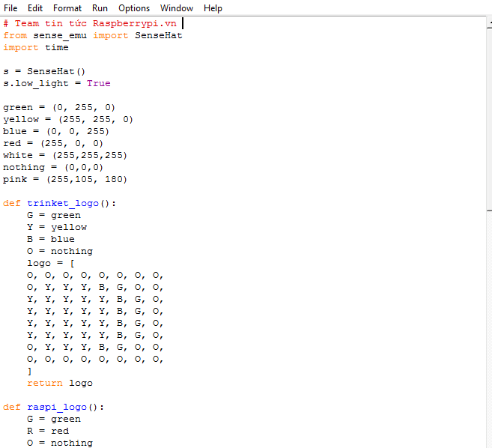The image size is (492, 448).
Task: Open the Run menu
Action: click(x=100, y=8)
